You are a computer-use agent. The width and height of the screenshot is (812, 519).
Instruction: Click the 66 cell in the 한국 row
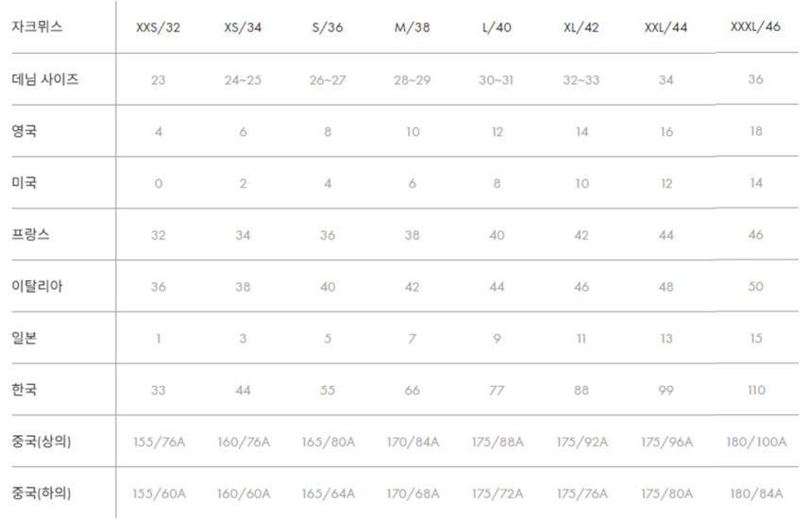coord(412,390)
